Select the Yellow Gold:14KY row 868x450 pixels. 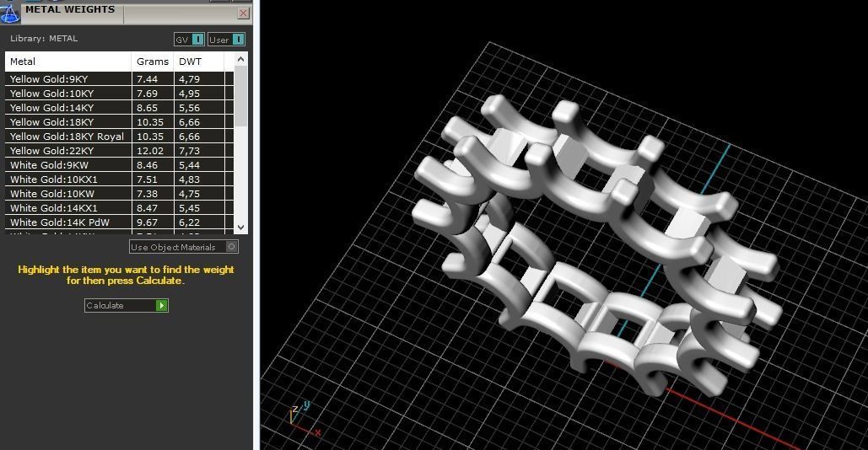click(x=119, y=108)
